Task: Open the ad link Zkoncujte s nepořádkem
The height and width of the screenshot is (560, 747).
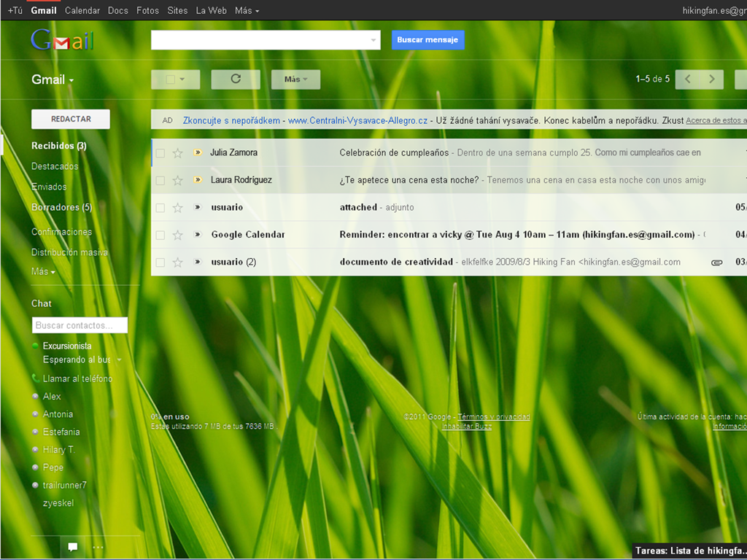Action: pyautogui.click(x=231, y=120)
